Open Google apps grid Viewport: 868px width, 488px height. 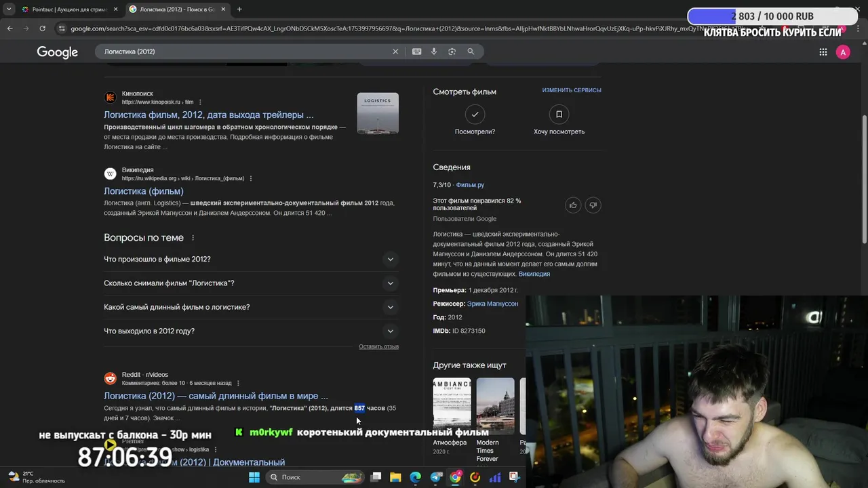(x=823, y=52)
